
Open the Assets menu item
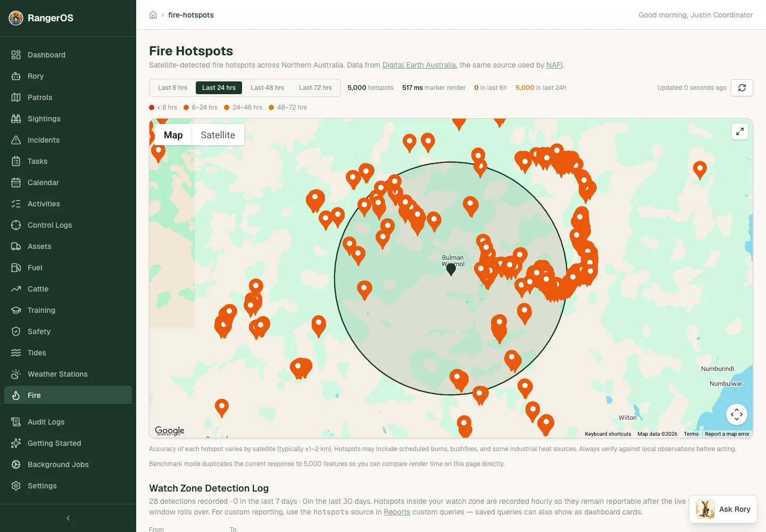pyautogui.click(x=68, y=246)
